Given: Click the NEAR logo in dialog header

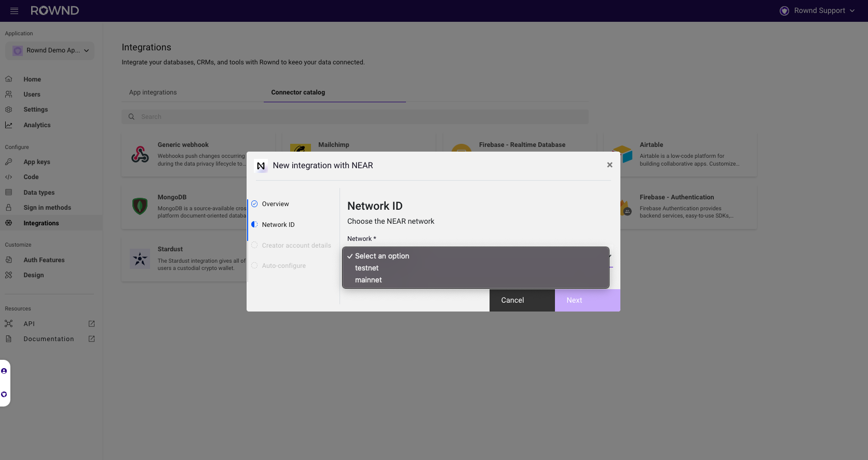Looking at the screenshot, I should coord(261,166).
